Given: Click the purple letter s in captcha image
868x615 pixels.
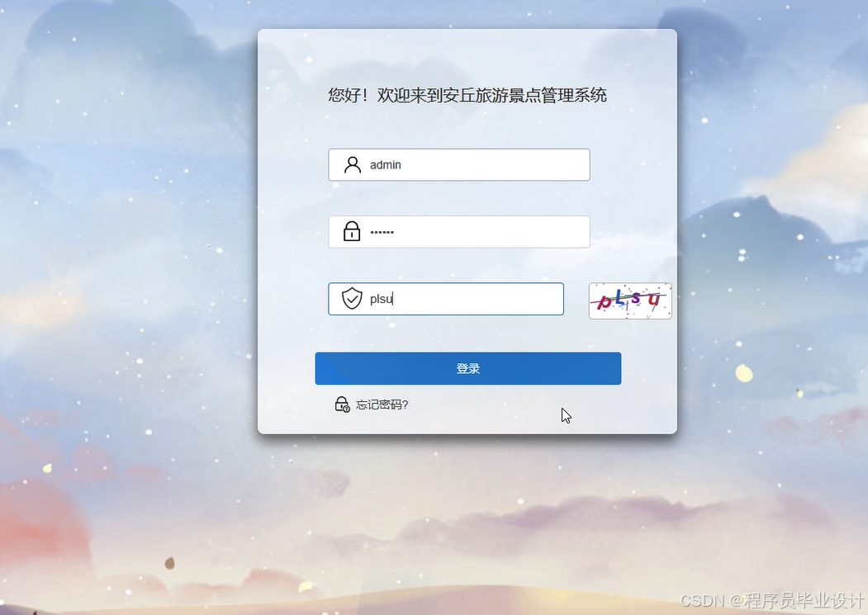Looking at the screenshot, I should click(x=636, y=298).
